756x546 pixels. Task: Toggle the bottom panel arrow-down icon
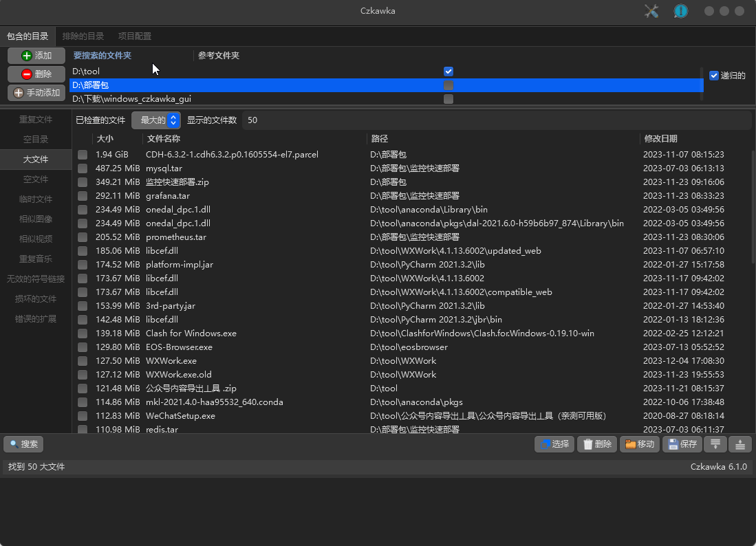(715, 444)
